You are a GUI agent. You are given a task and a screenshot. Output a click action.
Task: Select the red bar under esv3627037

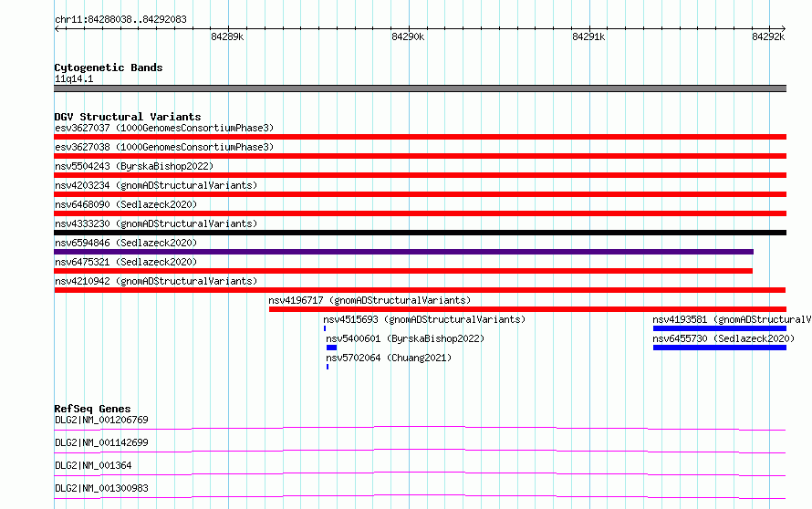pos(420,137)
